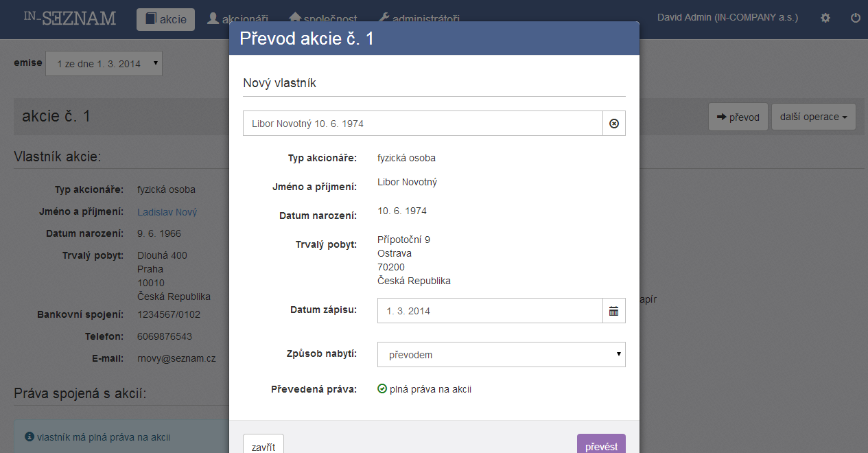Expand the emise selector
The width and height of the screenshot is (868, 453).
click(104, 63)
